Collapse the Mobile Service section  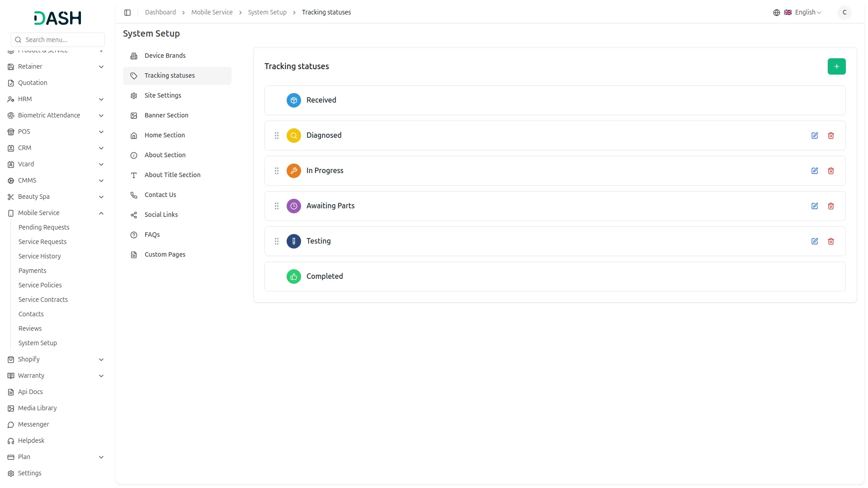click(x=101, y=213)
